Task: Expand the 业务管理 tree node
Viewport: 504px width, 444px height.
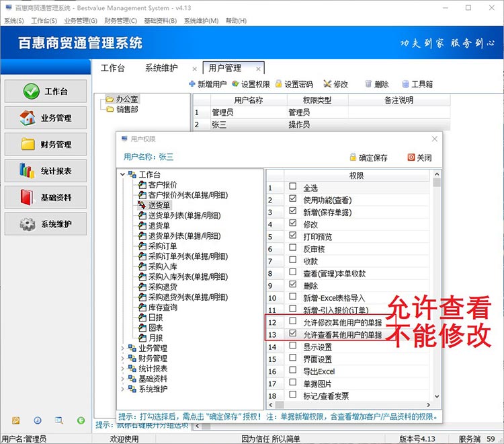Action: 122,348
